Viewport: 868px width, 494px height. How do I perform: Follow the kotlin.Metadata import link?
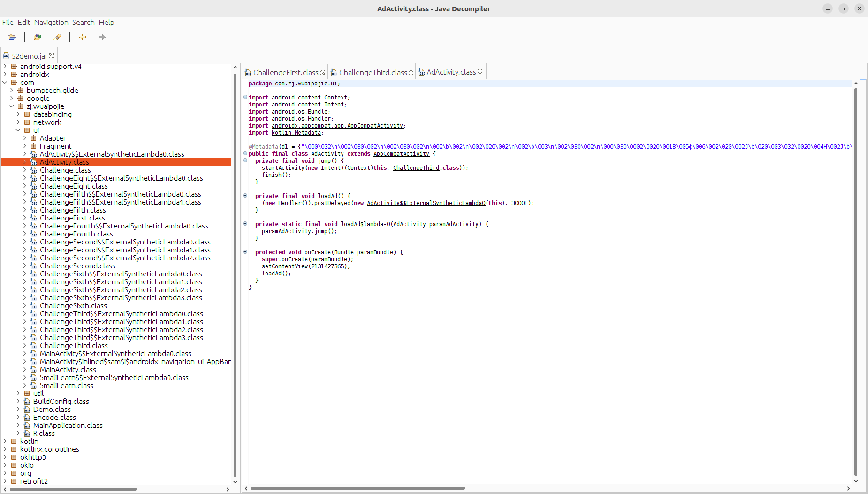(x=296, y=133)
